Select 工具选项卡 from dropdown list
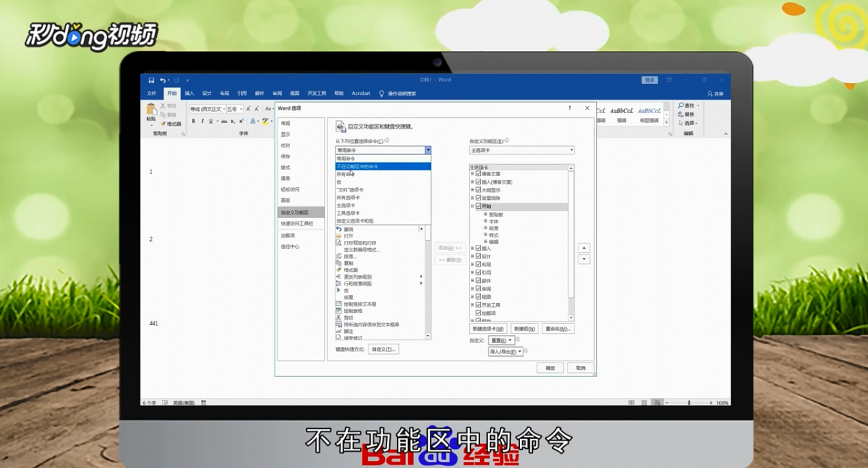The image size is (868, 468). click(383, 213)
